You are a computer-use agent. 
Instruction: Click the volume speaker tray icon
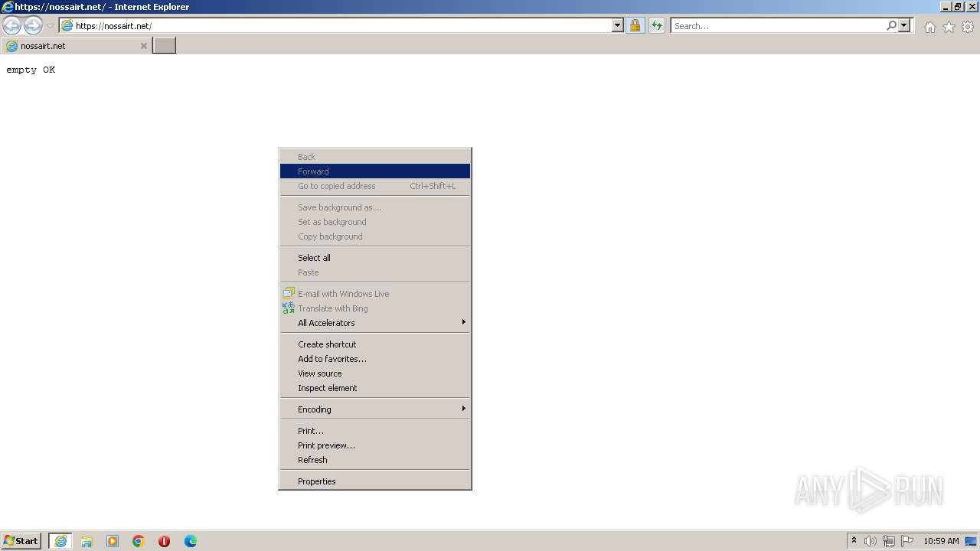coord(871,541)
